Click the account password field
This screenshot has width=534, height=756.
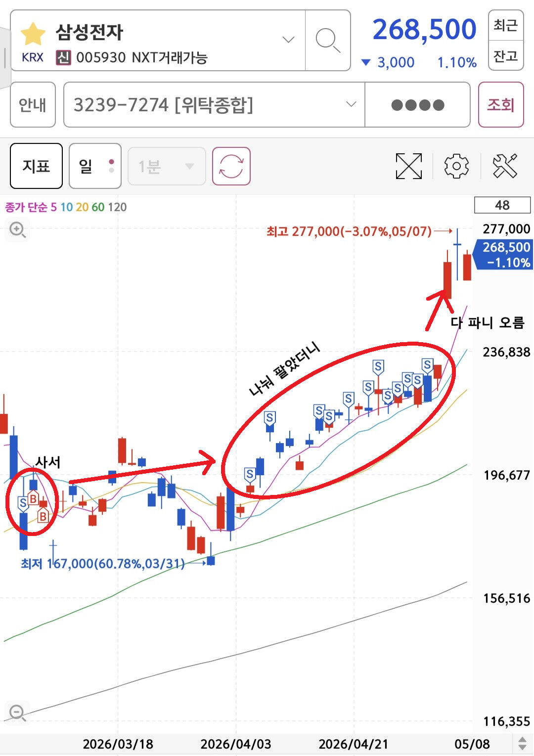tap(418, 105)
